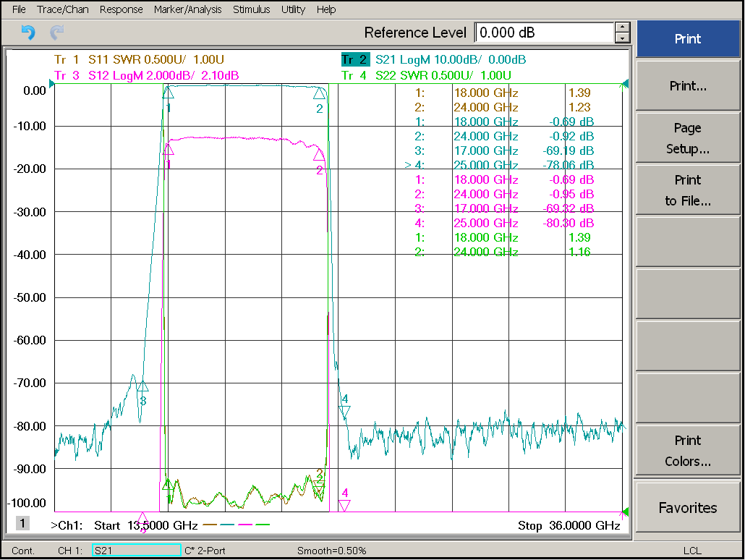Viewport: 745px width, 560px height.
Task: Click the 0.00 y-axis scale label
Action: (x=35, y=90)
